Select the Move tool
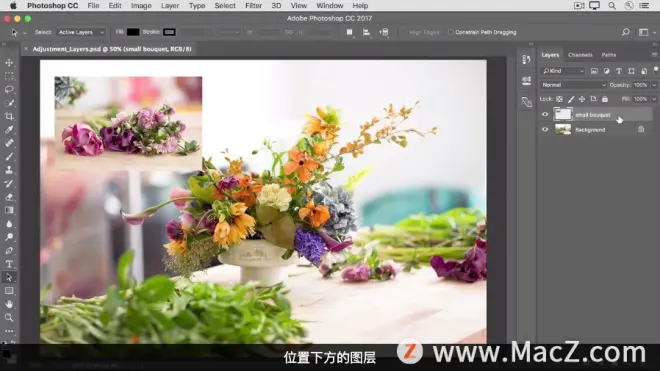The height and width of the screenshot is (371, 660). pos(9,62)
